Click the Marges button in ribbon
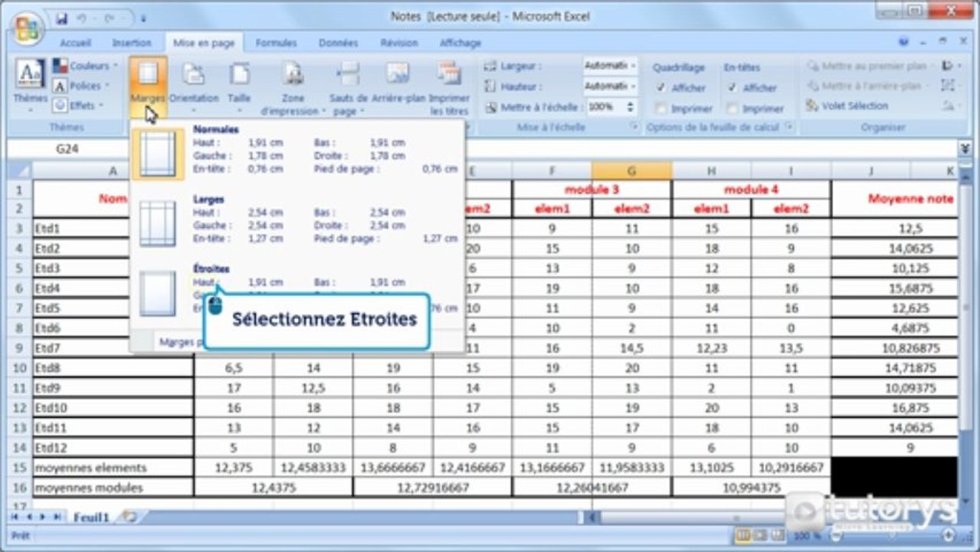This screenshot has width=980, height=552. (148, 86)
